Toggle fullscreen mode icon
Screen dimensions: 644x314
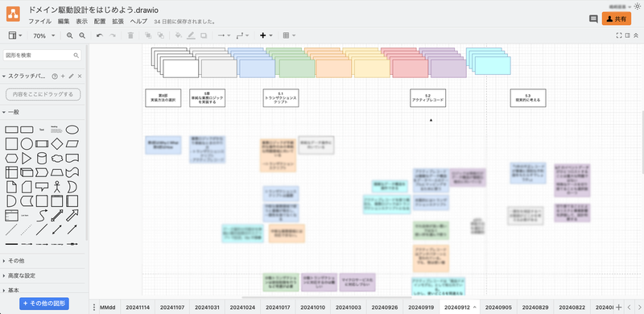click(x=619, y=35)
